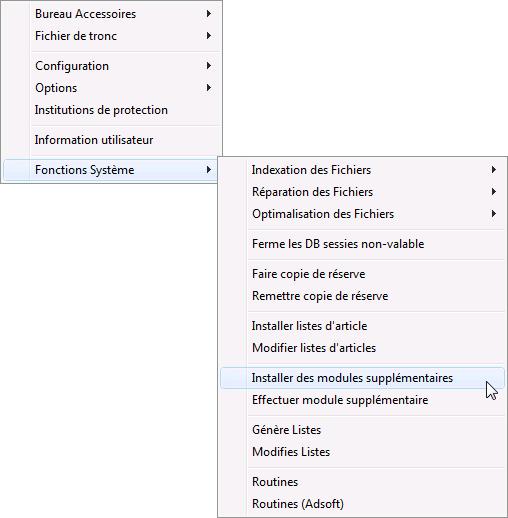Screen dimensions: 508x518
Task: Choose Routines (Adsoft) entry
Action: 362,504
